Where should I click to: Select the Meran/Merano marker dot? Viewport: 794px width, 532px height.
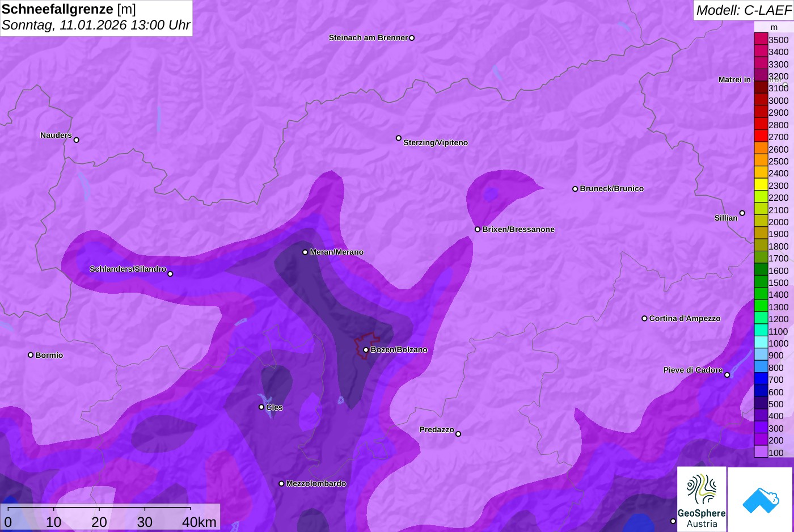pyautogui.click(x=305, y=252)
